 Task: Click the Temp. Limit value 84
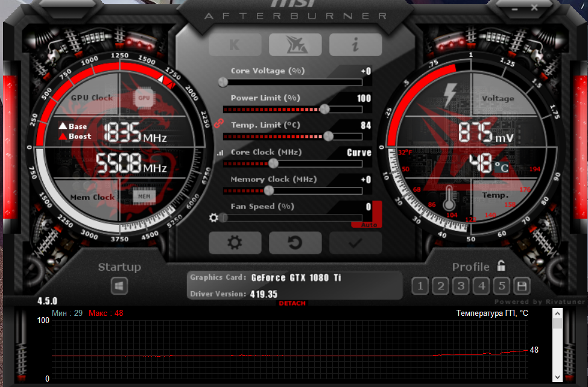coord(366,125)
